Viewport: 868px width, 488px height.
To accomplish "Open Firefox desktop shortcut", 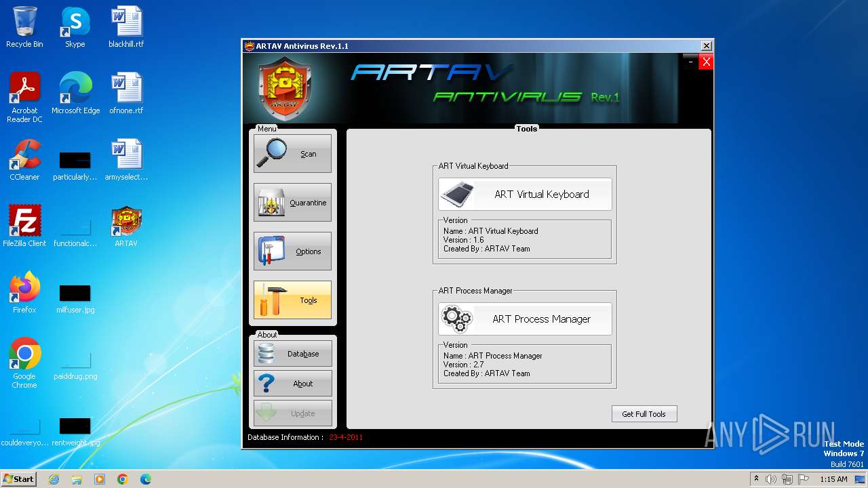I will pyautogui.click(x=24, y=293).
